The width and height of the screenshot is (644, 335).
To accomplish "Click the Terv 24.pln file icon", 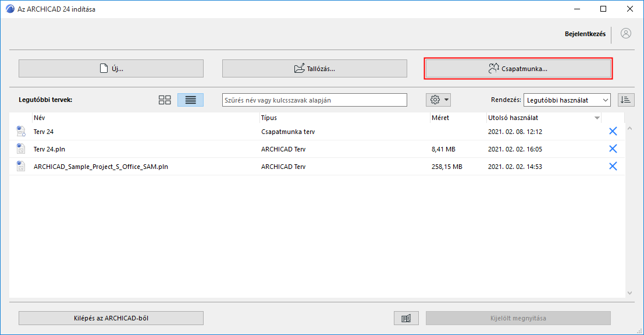I will click(20, 149).
